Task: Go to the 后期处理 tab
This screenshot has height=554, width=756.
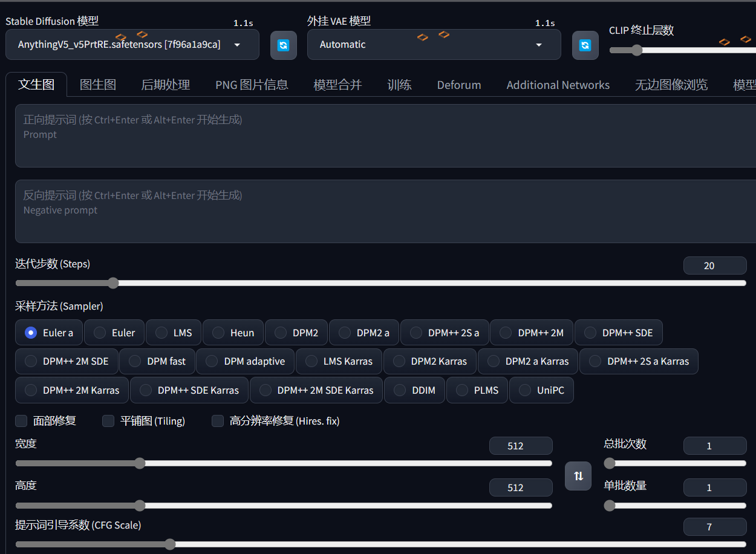Action: click(166, 85)
